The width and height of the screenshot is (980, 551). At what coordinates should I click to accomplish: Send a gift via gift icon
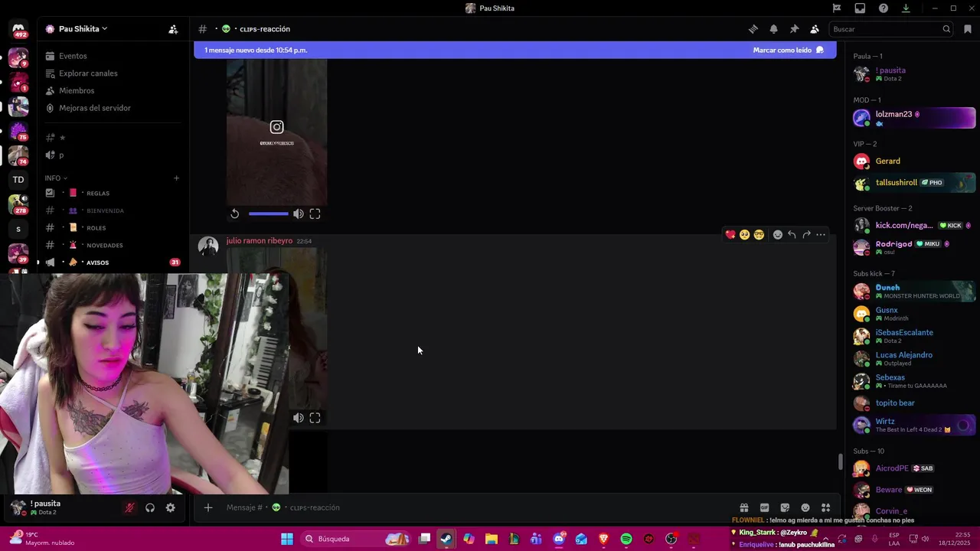[743, 507]
